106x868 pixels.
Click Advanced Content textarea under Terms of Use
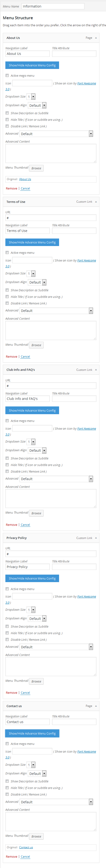[51, 330]
